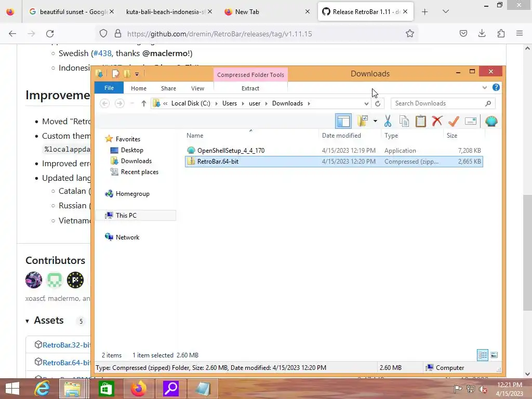Click the muted volume tray icon
532x399 pixels.
(483, 389)
